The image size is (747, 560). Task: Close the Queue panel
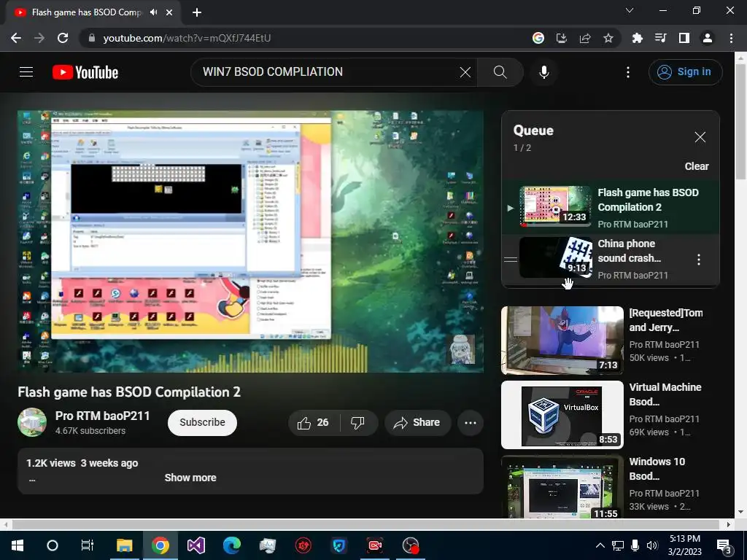(700, 137)
